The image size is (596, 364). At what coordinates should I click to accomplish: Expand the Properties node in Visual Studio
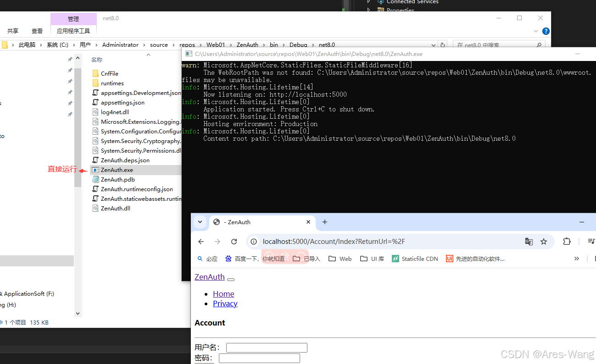tap(368, 10)
